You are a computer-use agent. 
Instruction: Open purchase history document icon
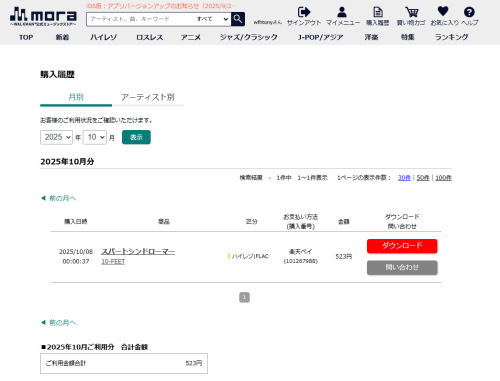point(378,12)
